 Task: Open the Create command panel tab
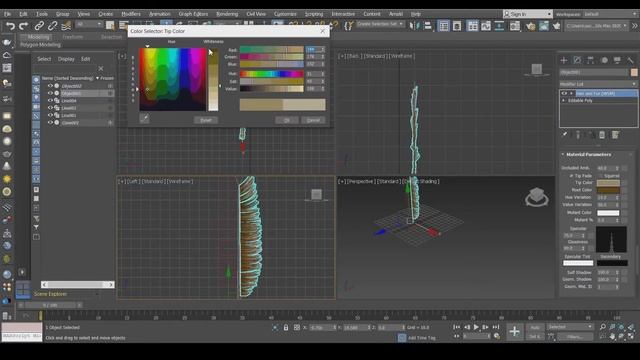click(564, 60)
